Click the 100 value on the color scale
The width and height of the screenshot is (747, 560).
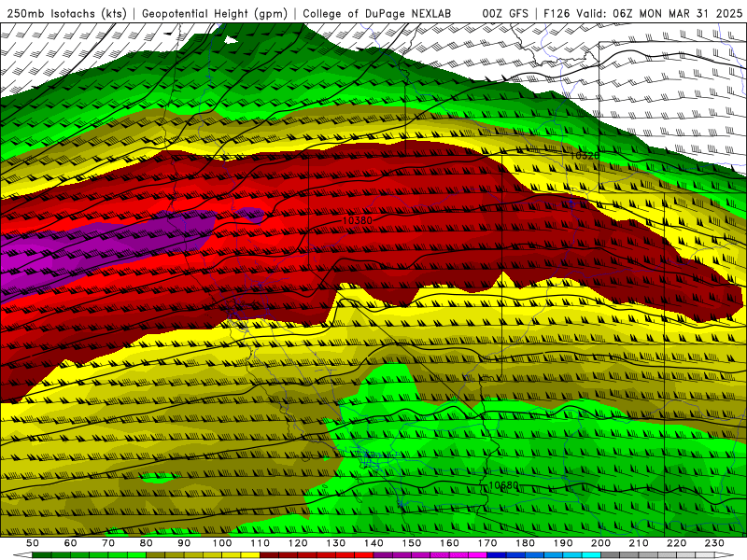pos(222,543)
